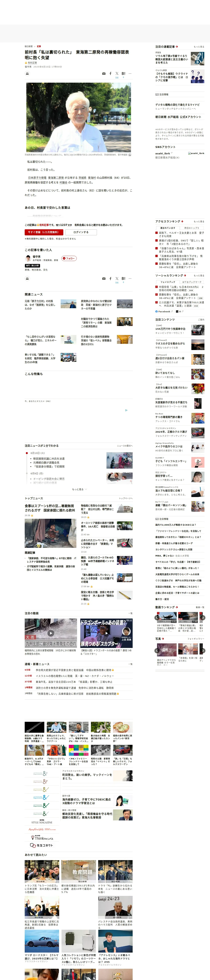Click next arrow in 写真 carousel
The image size is (210, 980).
coord(203,651)
